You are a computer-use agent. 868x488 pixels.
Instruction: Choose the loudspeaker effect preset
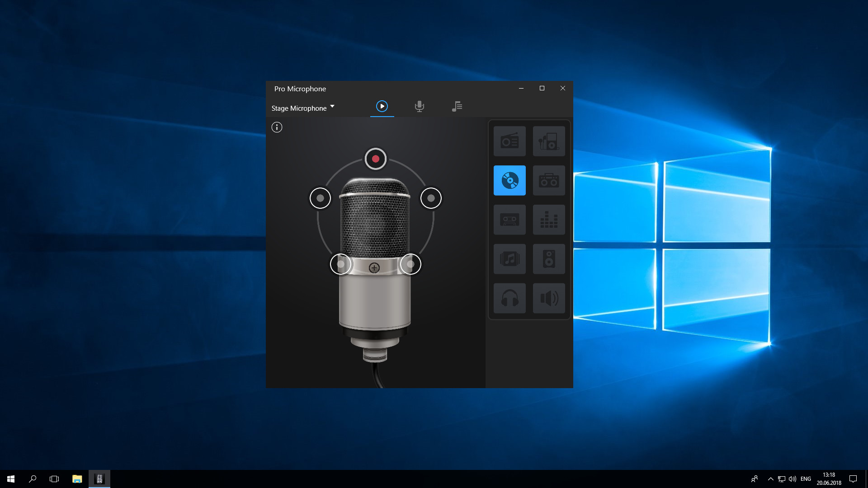(549, 298)
